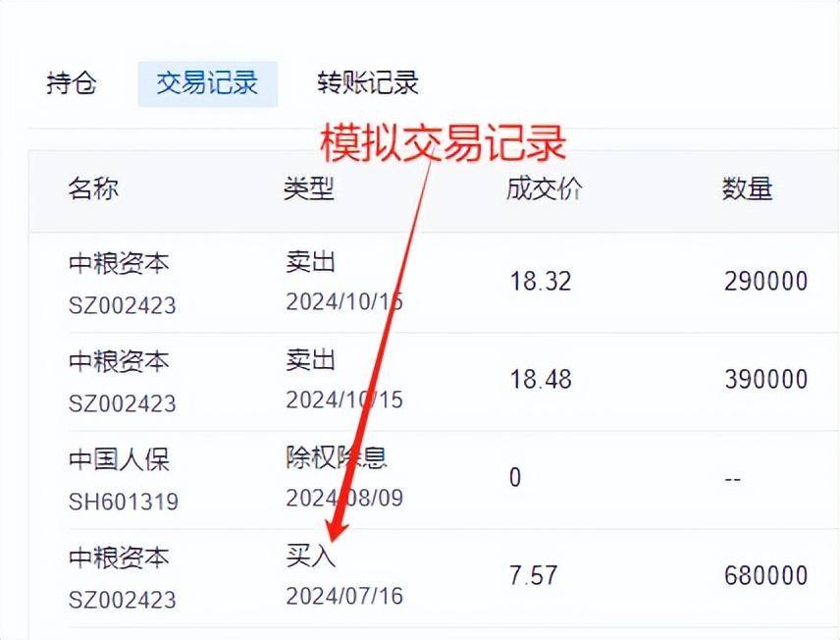
Task: Click the price 18.32
Action: pos(541,282)
